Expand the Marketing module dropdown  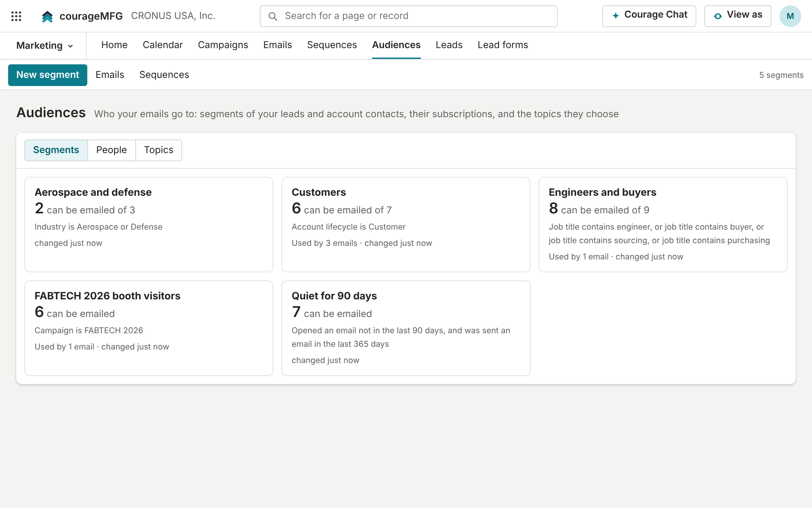click(45, 45)
